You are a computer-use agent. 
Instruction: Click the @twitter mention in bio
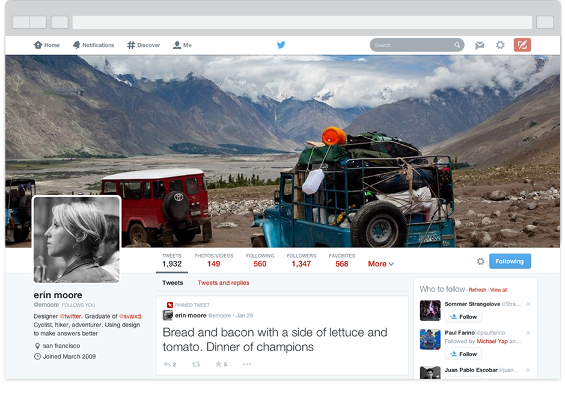(70, 316)
